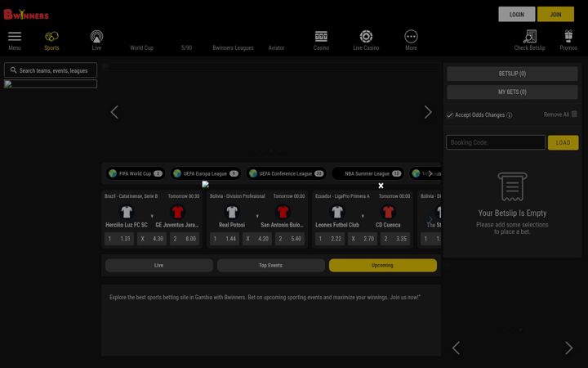588x368 pixels.
Task: Toggle the Accept Odds Changes checkbox
Action: pyautogui.click(x=450, y=115)
